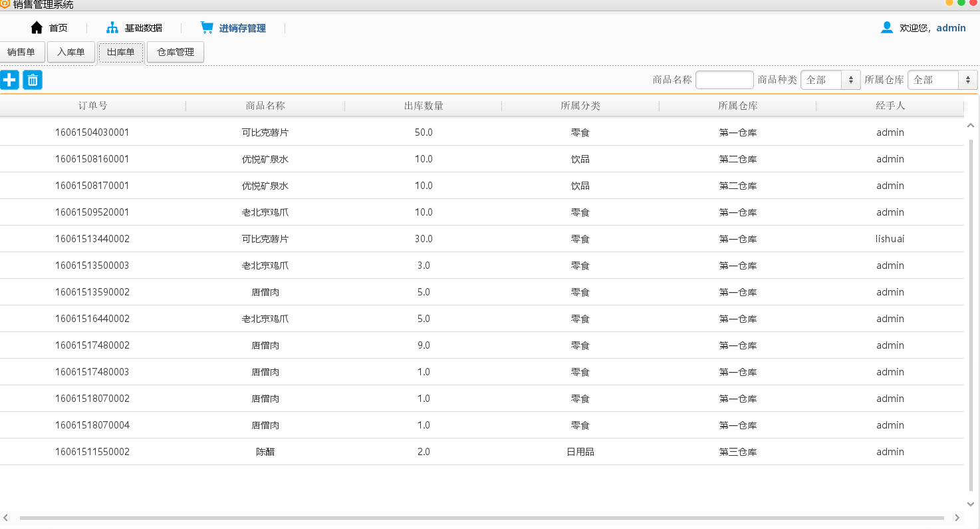Sort by 所属分类 column header
The width and height of the screenshot is (980, 529).
tap(580, 106)
